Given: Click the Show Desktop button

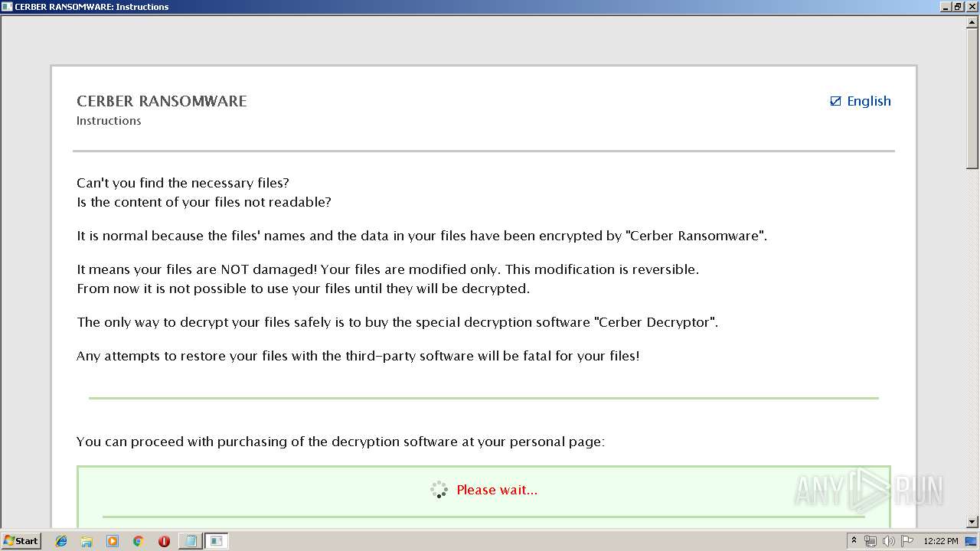Looking at the screenshot, I should 972,541.
